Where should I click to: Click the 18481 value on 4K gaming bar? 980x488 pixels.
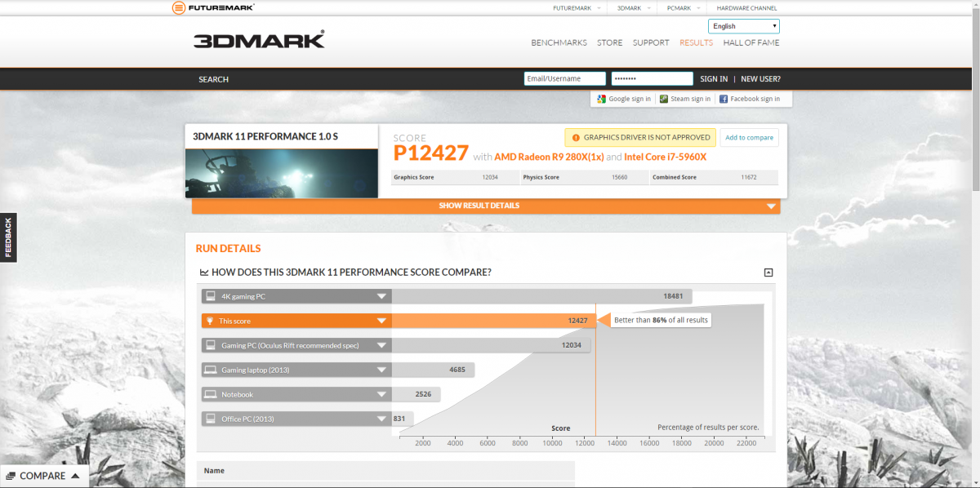tap(673, 296)
